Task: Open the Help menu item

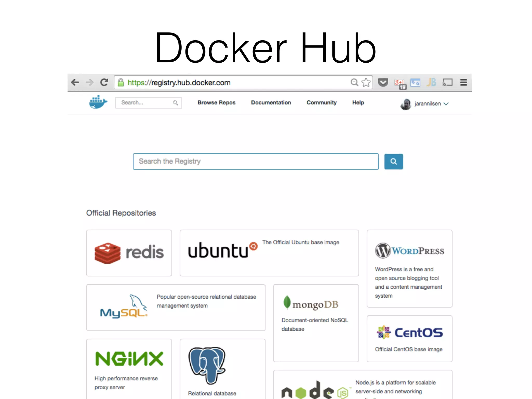Action: (358, 103)
